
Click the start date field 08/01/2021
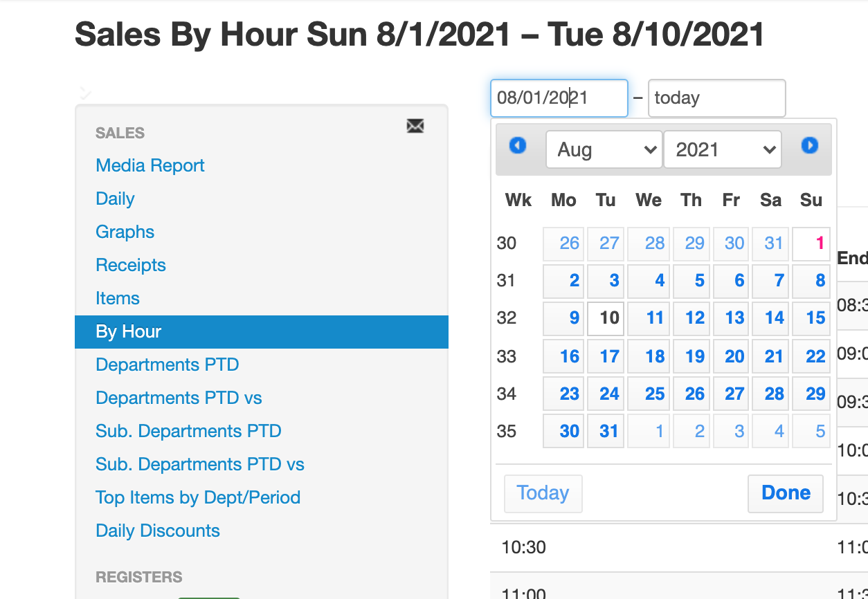559,98
